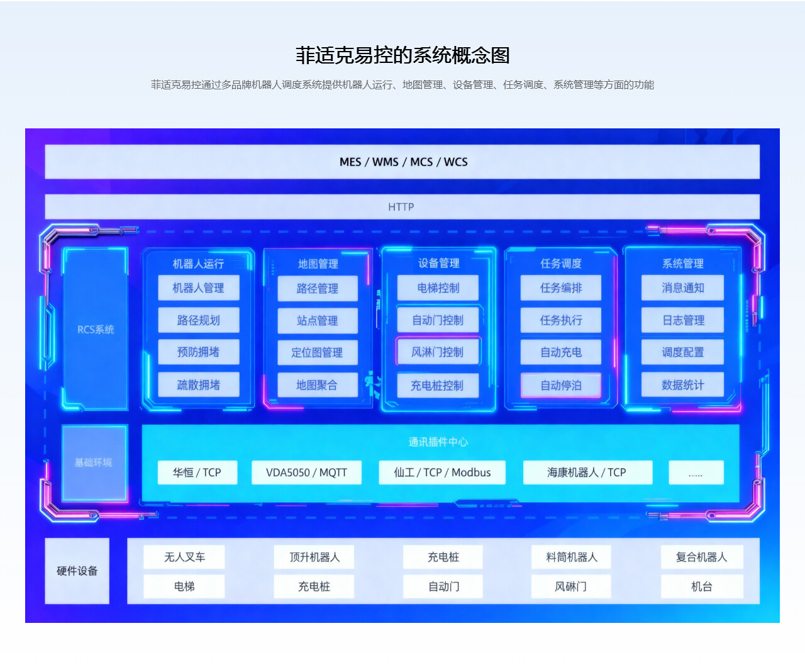This screenshot has height=672, width=805.
Task: Click the 疏散拥堵 box
Action: [x=199, y=384]
